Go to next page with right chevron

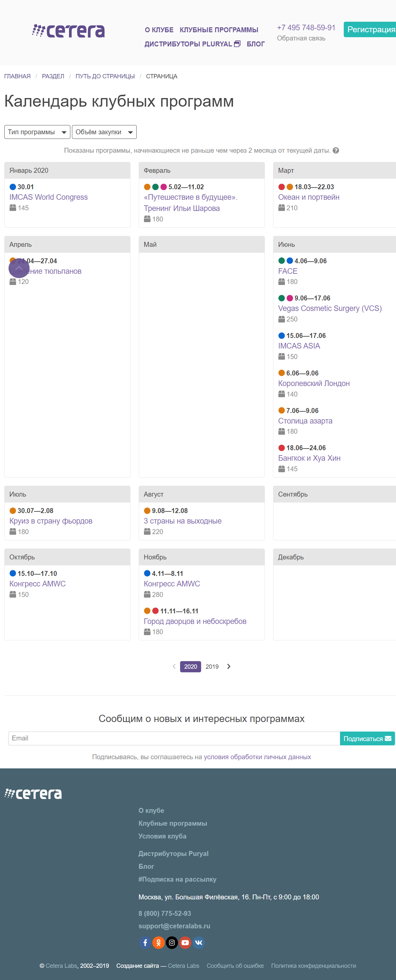point(229,666)
